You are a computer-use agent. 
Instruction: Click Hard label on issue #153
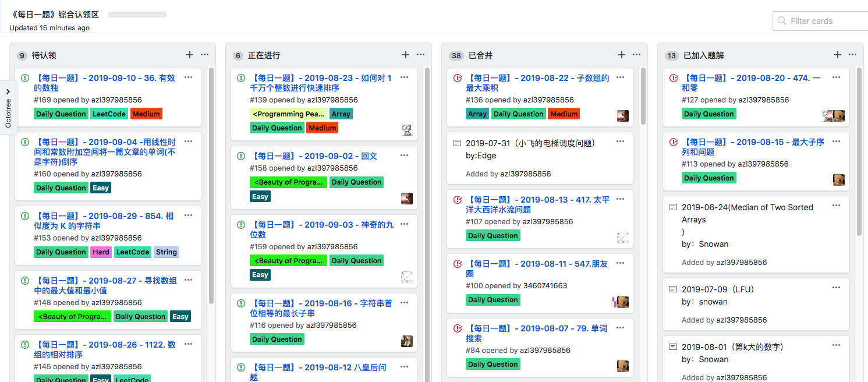(x=101, y=252)
